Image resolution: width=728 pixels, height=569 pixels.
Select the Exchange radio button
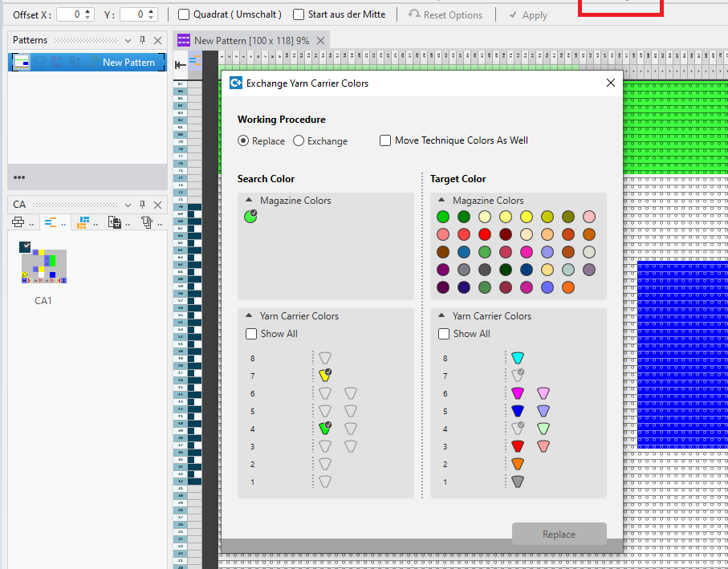(299, 141)
